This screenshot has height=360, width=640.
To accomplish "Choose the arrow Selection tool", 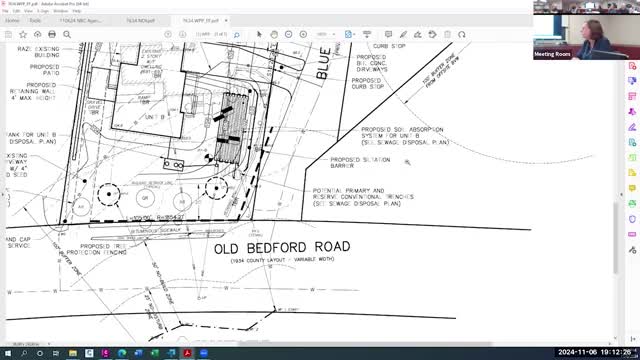I will coord(259,35).
